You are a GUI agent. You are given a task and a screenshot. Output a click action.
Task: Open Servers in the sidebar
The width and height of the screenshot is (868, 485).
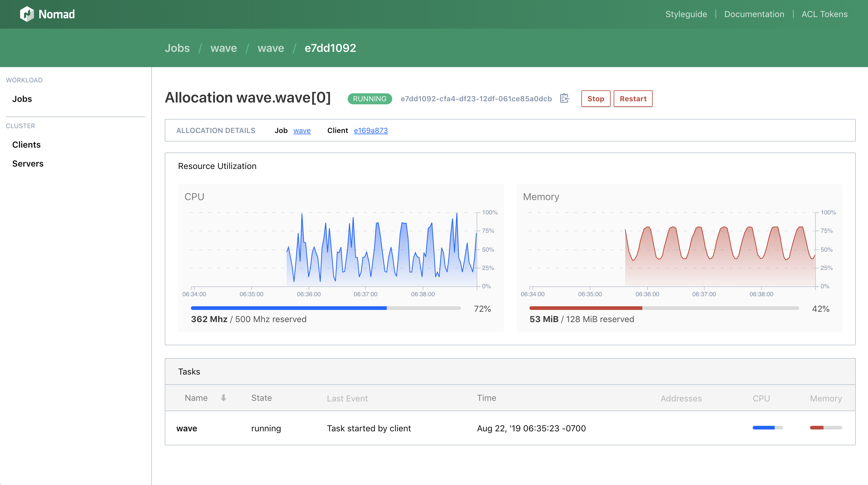click(28, 163)
